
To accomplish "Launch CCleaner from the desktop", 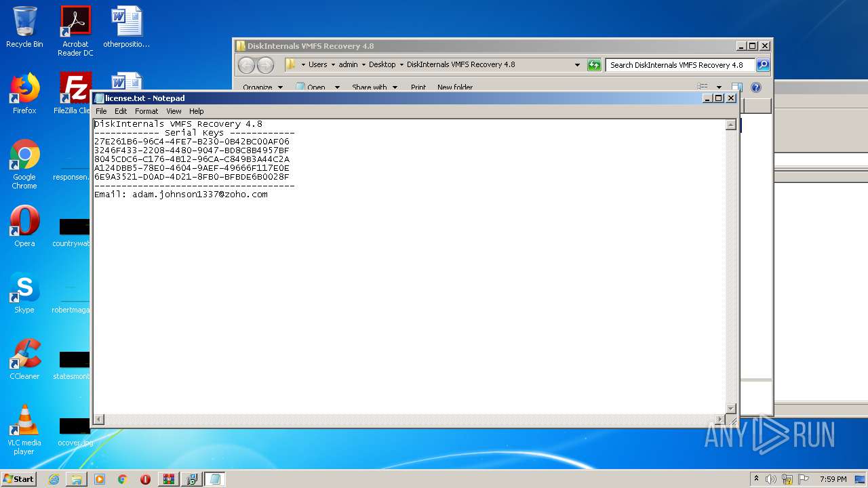I will click(x=24, y=359).
